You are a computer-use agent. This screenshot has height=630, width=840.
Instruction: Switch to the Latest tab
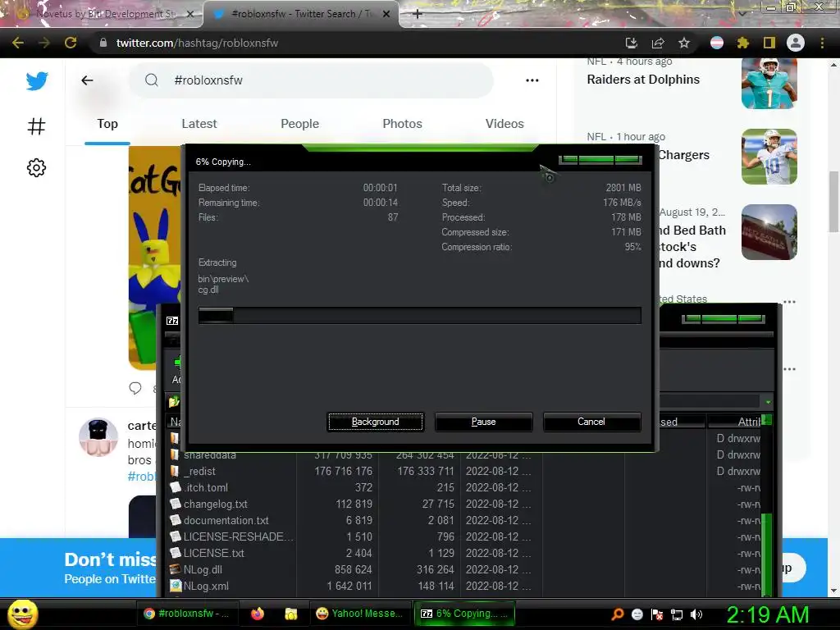tap(199, 124)
